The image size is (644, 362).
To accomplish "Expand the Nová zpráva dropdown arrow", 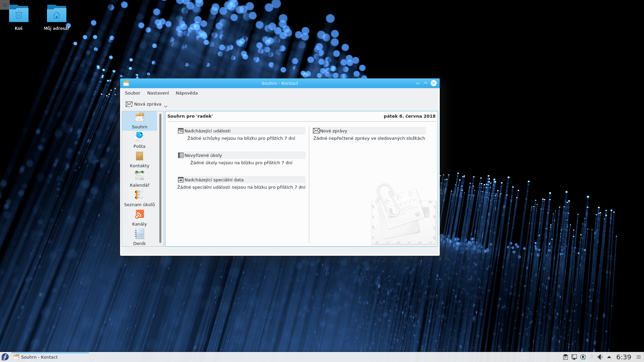I will pyautogui.click(x=166, y=106).
